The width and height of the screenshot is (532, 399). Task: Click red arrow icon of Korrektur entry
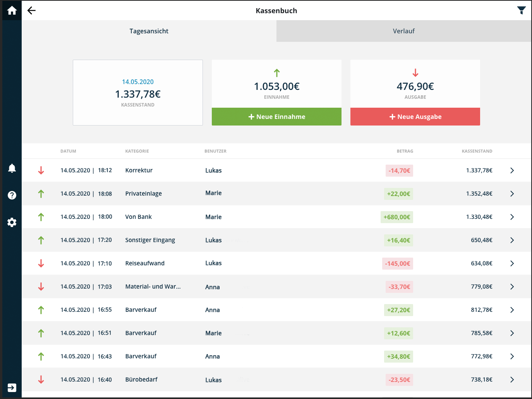(x=41, y=170)
